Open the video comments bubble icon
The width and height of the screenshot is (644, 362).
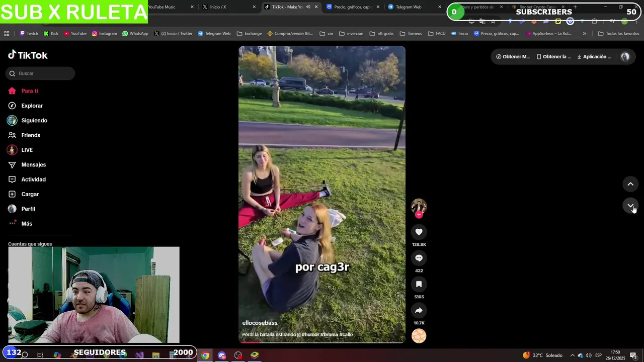coord(419,258)
